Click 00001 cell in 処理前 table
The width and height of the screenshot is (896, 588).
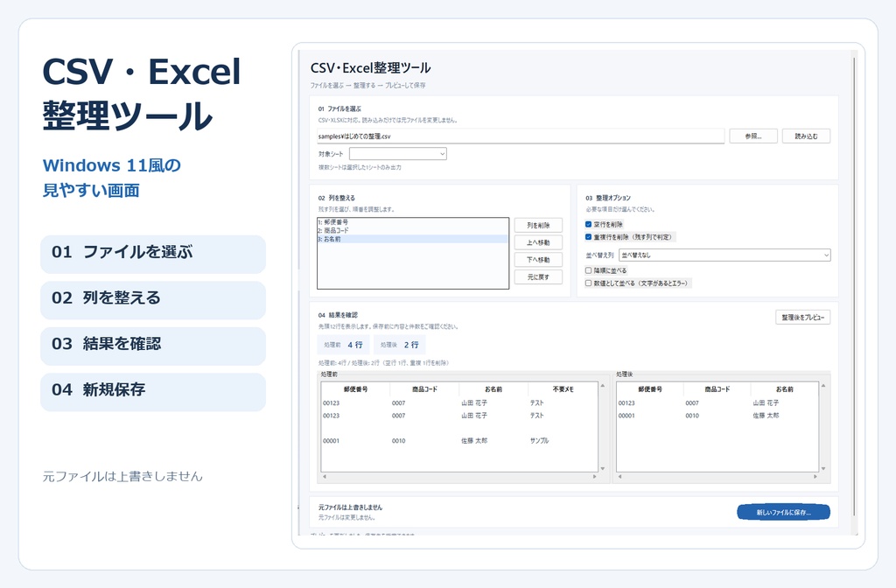point(331,441)
